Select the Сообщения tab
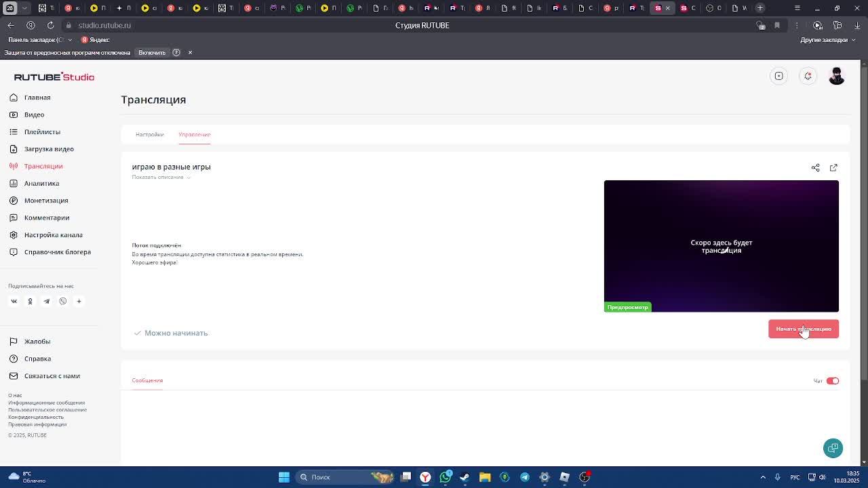Viewport: 868px width, 488px height. [147, 380]
